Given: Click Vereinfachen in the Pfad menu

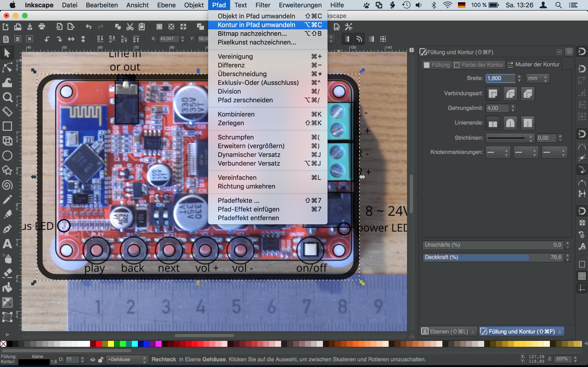Looking at the screenshot, I should [x=237, y=178].
